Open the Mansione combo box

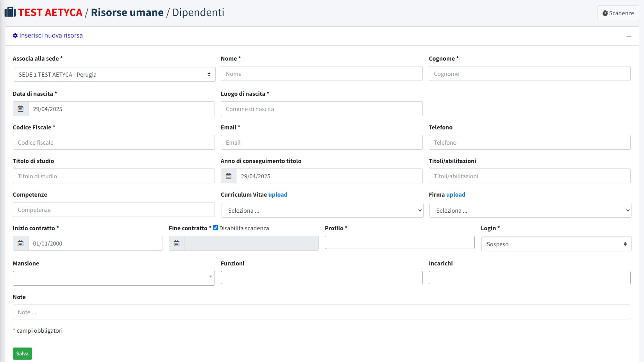(114, 278)
